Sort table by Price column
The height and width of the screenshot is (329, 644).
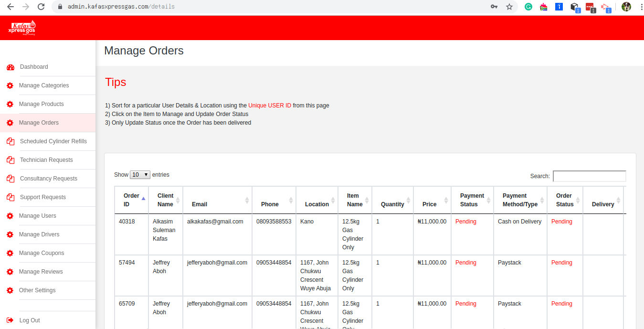(430, 204)
